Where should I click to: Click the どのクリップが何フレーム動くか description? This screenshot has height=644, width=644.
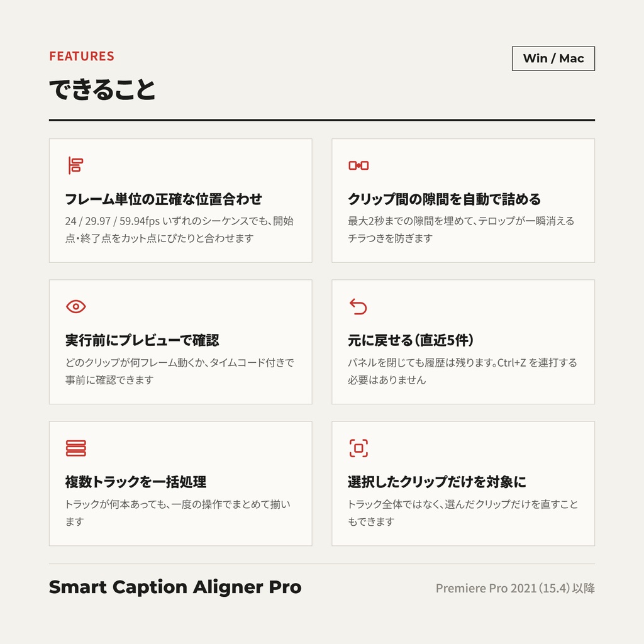[179, 371]
